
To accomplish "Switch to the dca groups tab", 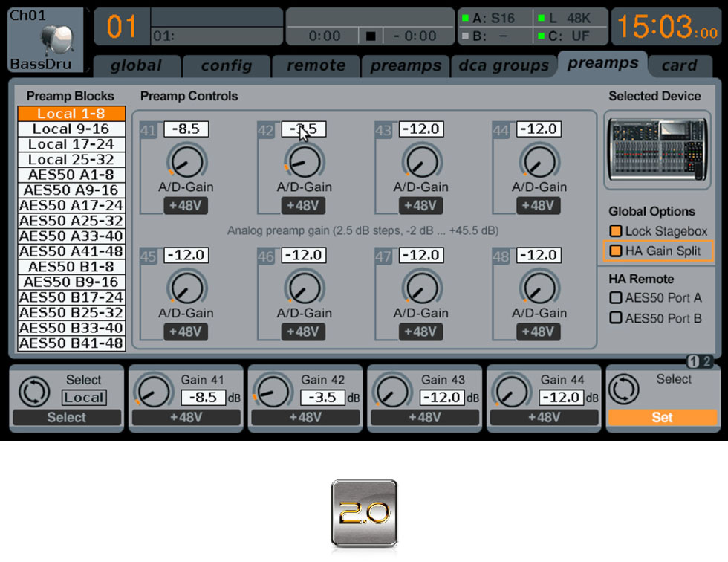I will click(504, 65).
